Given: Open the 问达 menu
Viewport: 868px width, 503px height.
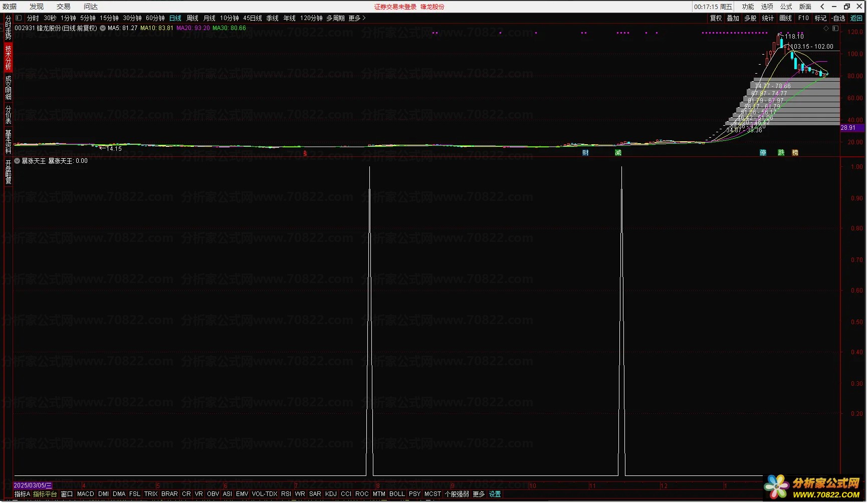Looking at the screenshot, I should click(91, 7).
